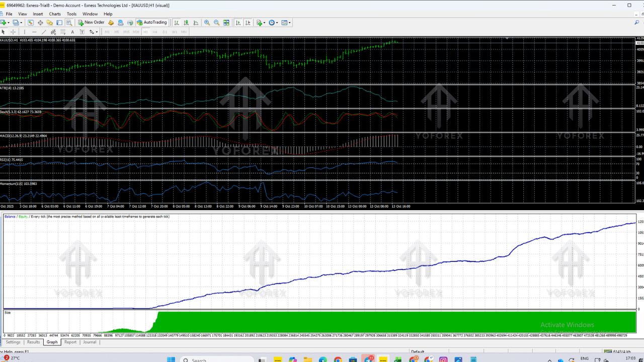Image resolution: width=644 pixels, height=362 pixels.
Task: Open the Templates dropdown arrow
Action: tap(290, 23)
